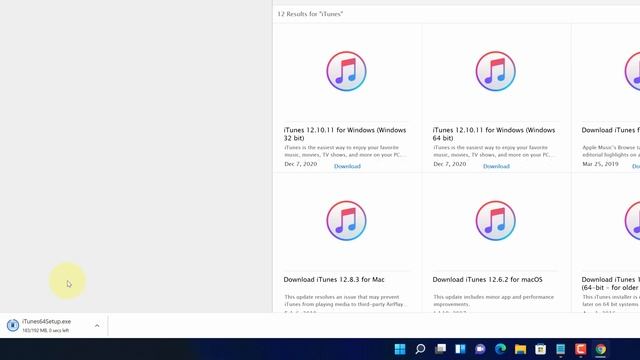Click the iTunes 64 bit Windows icon thumbnail

(496, 71)
